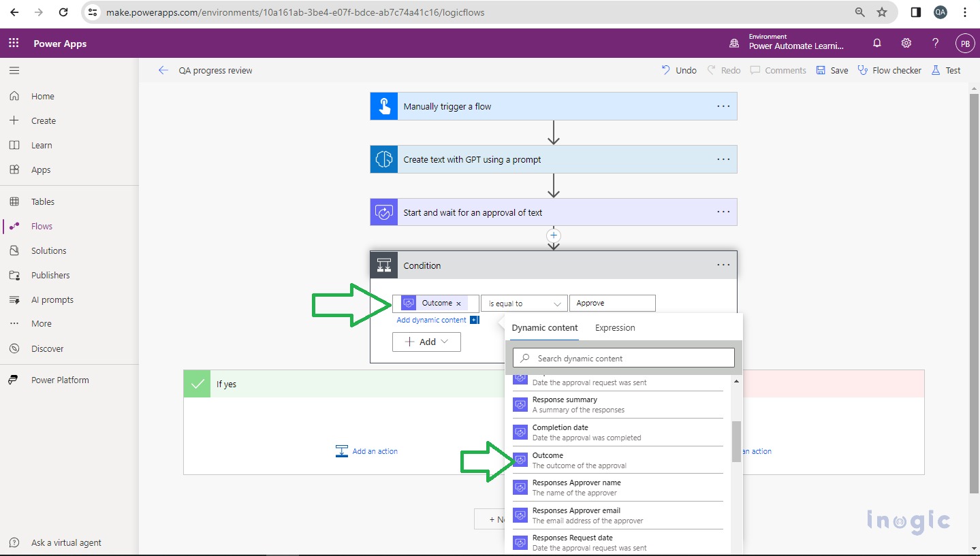980x556 pixels.
Task: Click the Condition step icon
Action: [x=384, y=265]
